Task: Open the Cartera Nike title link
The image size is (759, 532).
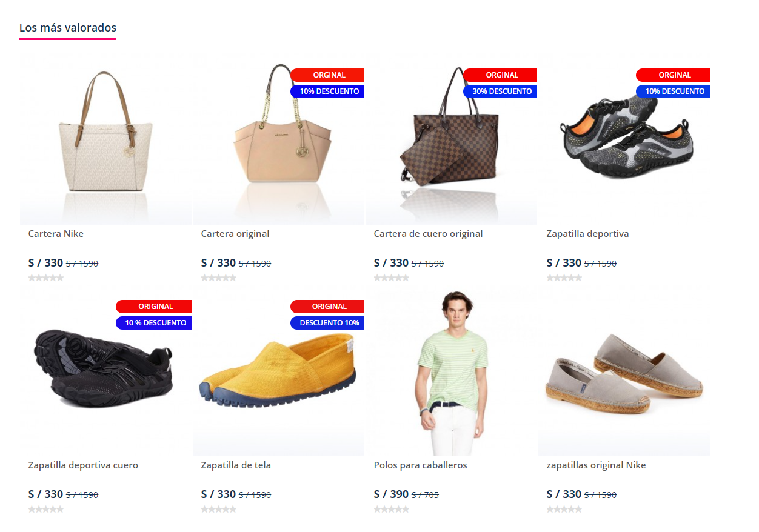Action: [56, 234]
